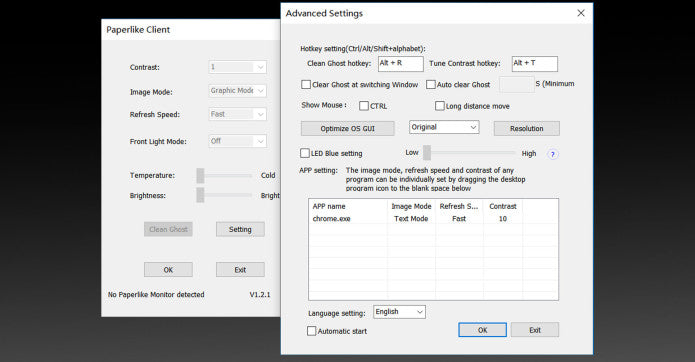Select the chrome.exe row in APP list
Screen dimensions: 695x362
[433, 219]
